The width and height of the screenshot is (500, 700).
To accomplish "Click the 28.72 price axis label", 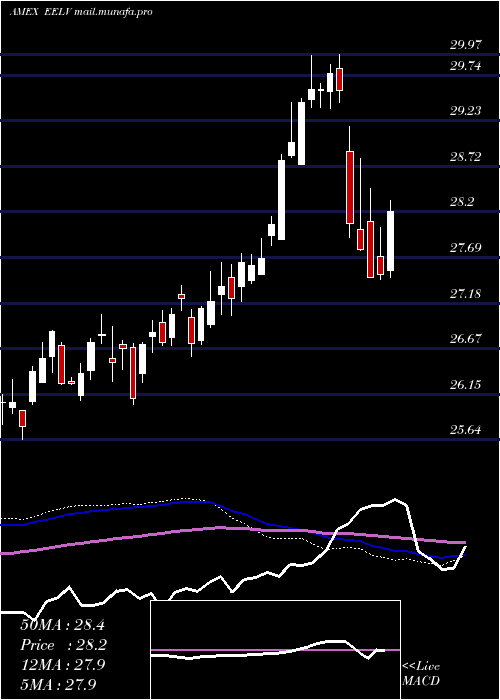I will tap(466, 157).
